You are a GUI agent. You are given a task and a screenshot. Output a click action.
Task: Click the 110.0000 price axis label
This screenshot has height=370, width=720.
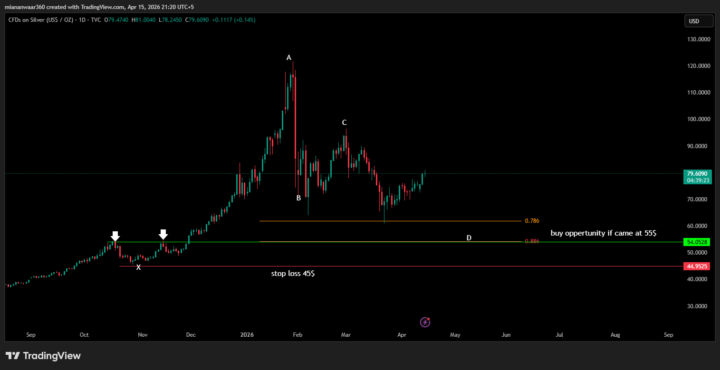click(699, 92)
